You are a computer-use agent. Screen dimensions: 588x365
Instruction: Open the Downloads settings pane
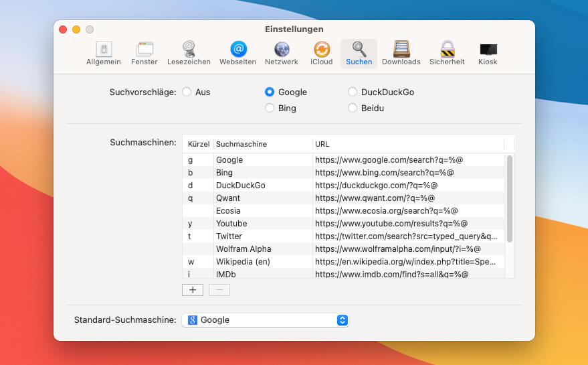click(x=401, y=54)
